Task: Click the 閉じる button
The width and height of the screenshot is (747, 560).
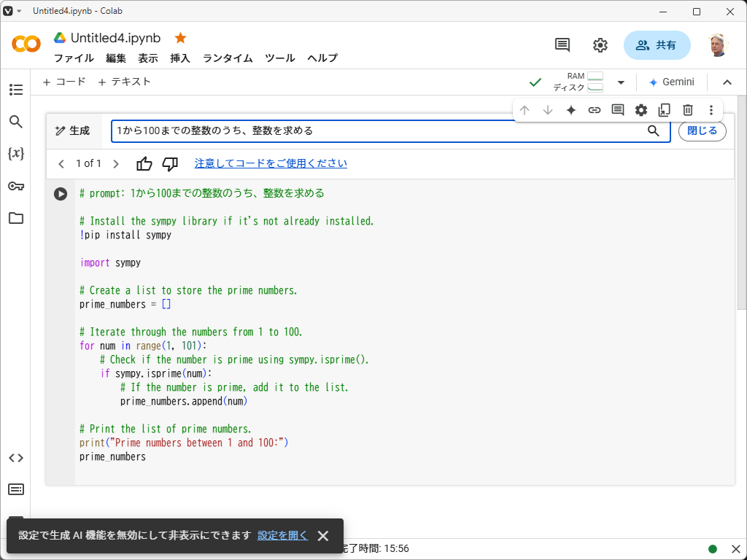Action: pyautogui.click(x=702, y=131)
